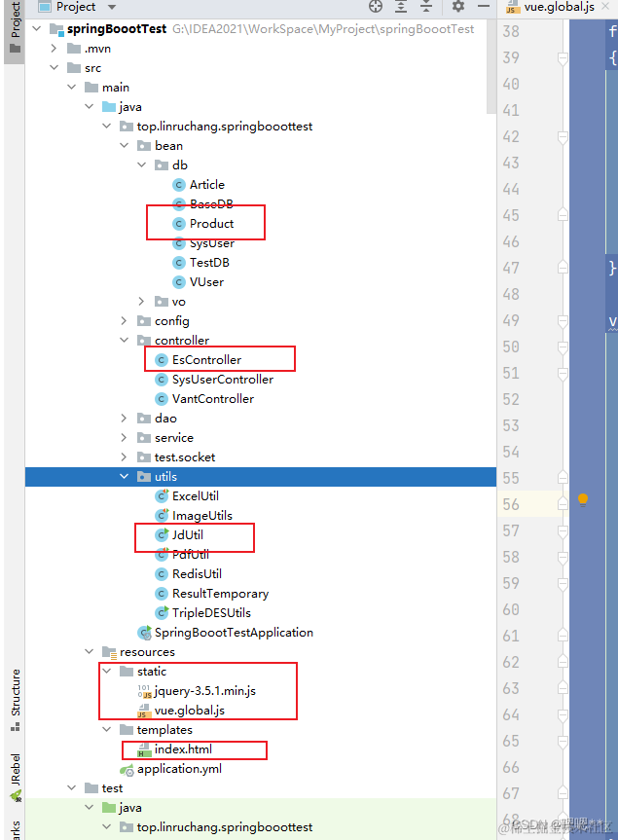Collapse the static folder chevron
The height and width of the screenshot is (840, 618).
(107, 671)
